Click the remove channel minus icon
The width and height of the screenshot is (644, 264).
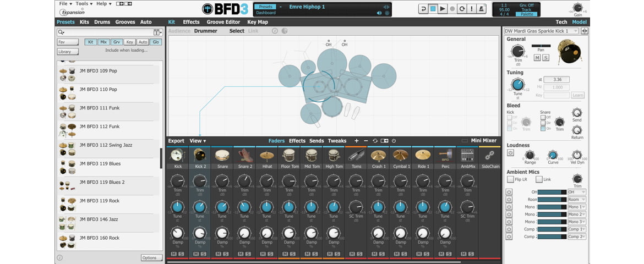click(366, 141)
